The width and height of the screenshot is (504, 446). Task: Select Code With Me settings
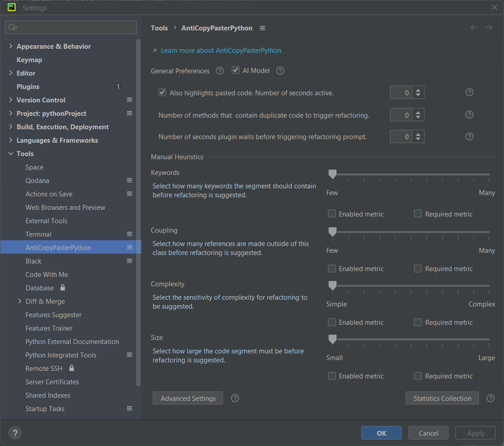(47, 275)
